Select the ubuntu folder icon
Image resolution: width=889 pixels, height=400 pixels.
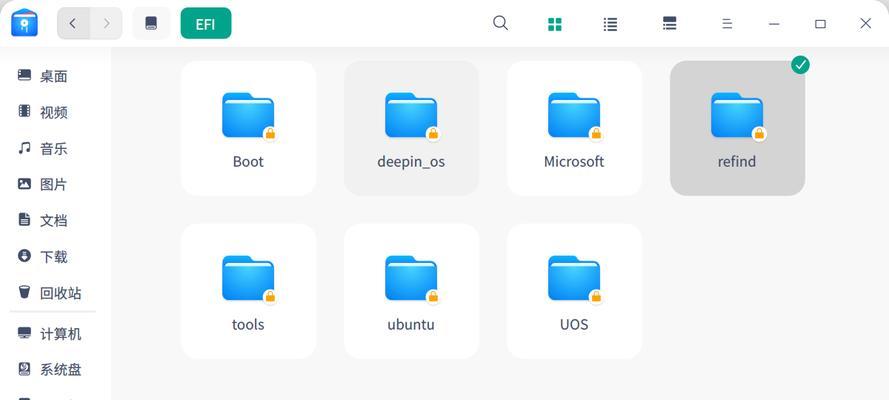[411, 279]
